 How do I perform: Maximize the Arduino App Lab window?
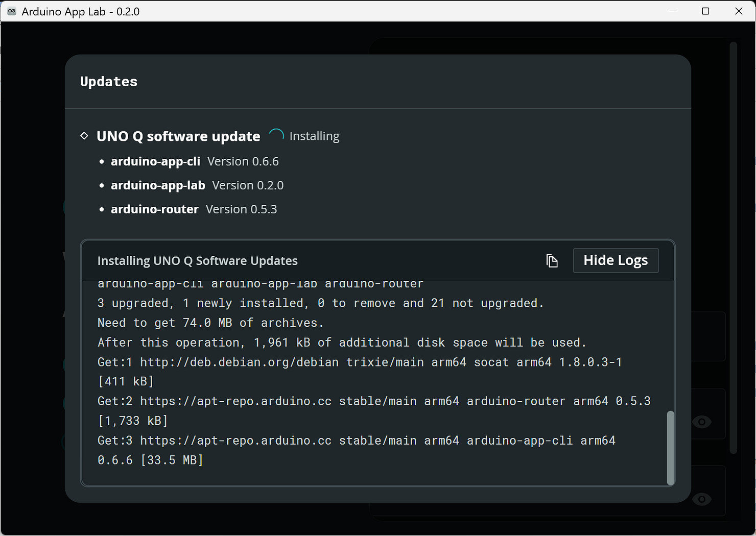click(705, 11)
